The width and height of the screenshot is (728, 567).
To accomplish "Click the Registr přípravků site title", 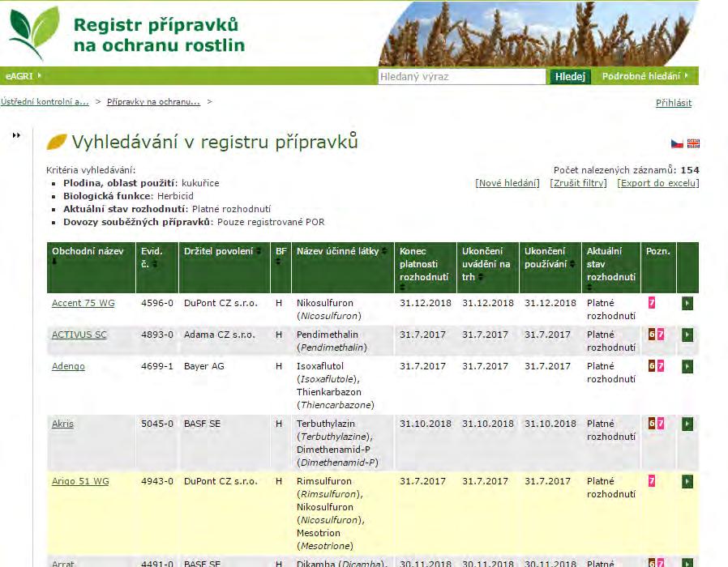I will tap(159, 35).
